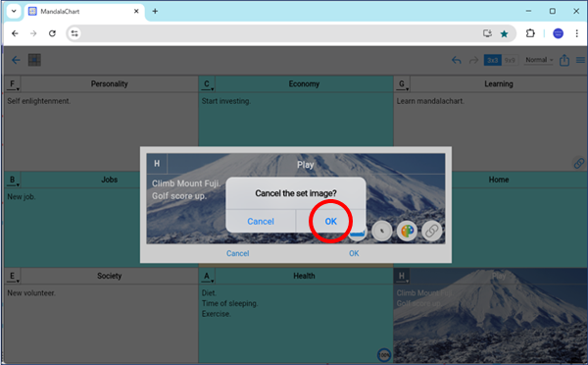Click the Play title in the editor dialog
588x365 pixels.
coord(305,165)
